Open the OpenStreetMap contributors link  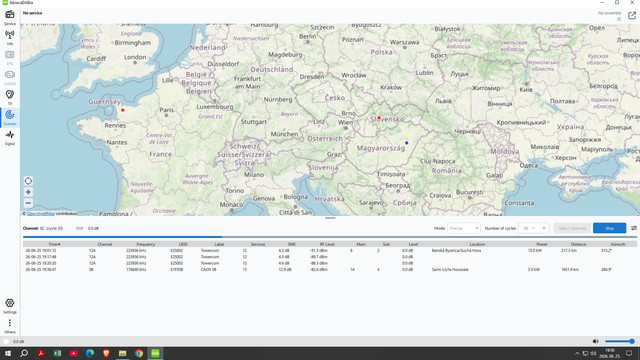point(40,213)
